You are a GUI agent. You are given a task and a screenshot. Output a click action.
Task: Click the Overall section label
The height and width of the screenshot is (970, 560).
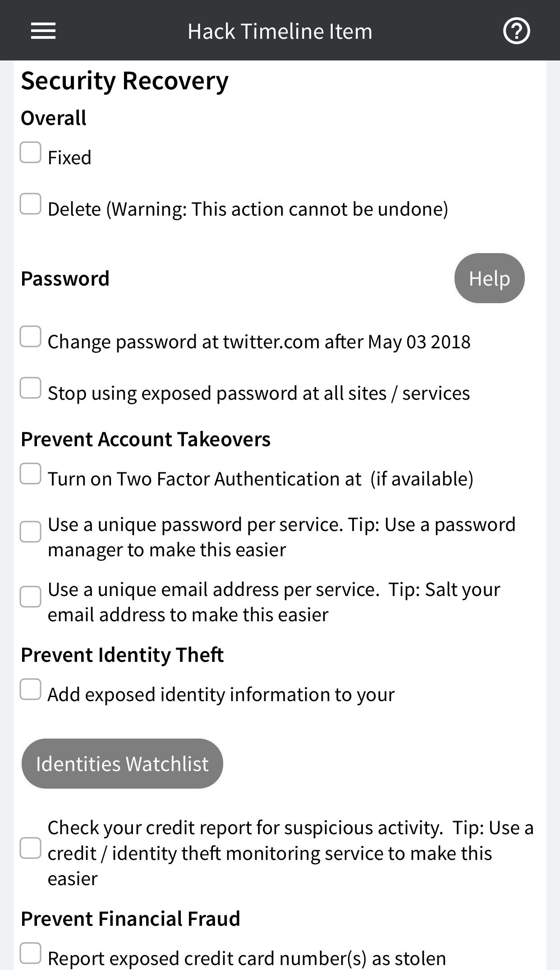point(54,118)
